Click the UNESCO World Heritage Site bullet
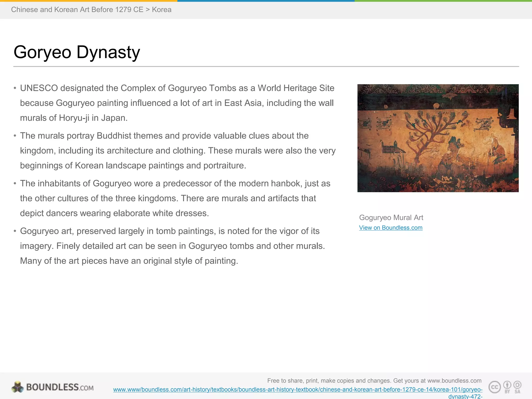The image size is (532, 399). [x=177, y=103]
